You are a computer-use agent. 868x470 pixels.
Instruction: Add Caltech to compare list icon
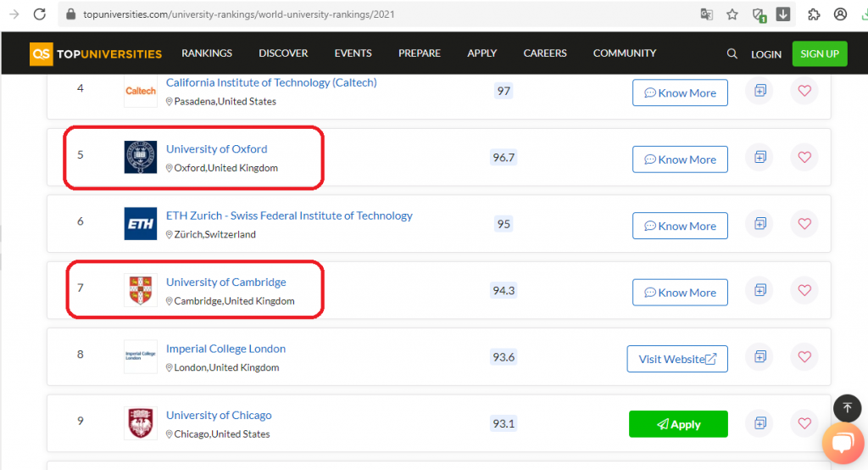tap(760, 90)
